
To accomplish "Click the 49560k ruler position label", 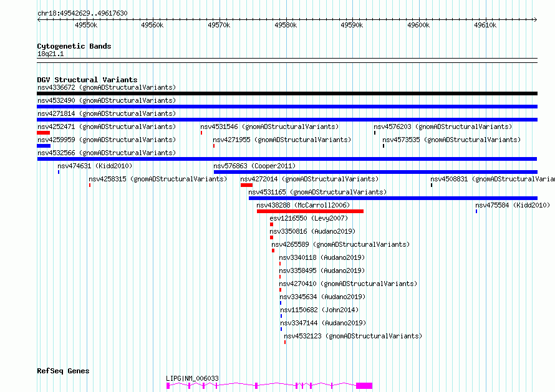I will click(x=152, y=25).
